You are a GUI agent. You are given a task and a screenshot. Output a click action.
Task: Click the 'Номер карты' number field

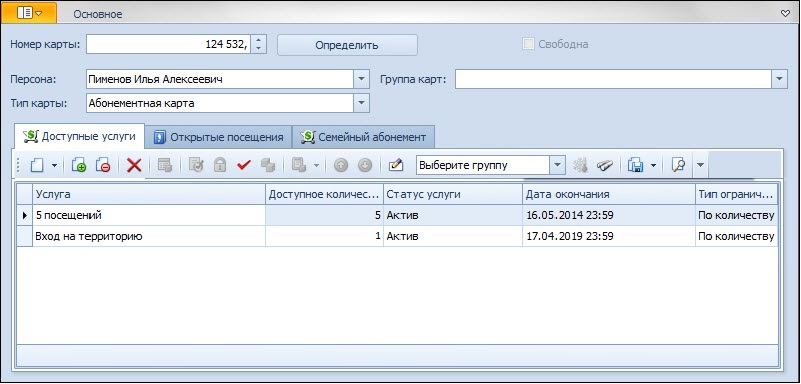tap(169, 44)
